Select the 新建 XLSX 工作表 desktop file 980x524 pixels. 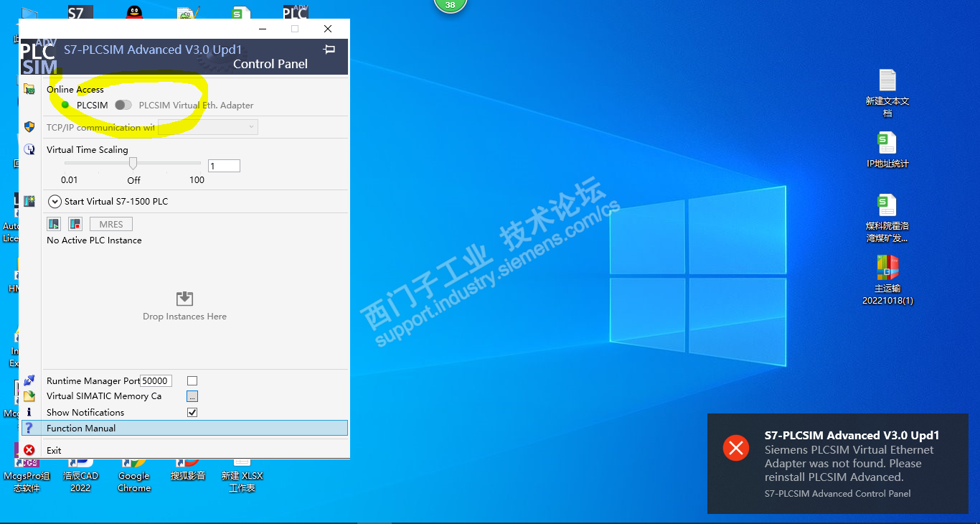[242, 474]
